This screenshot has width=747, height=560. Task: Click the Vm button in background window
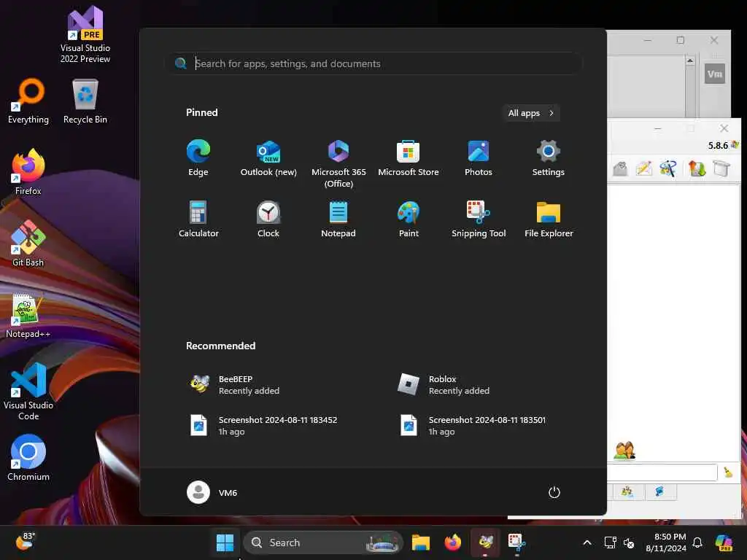715,74
